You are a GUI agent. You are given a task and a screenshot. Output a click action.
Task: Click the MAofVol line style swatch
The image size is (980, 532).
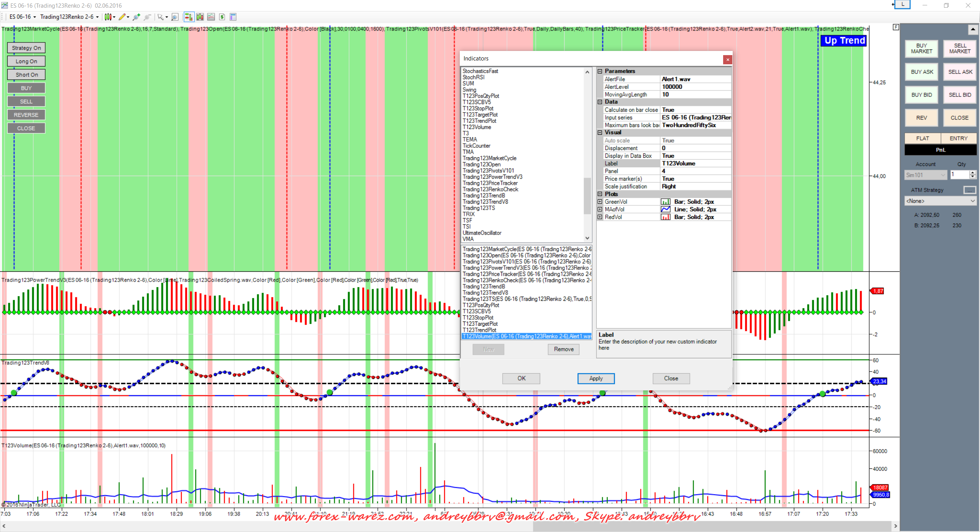coord(665,209)
